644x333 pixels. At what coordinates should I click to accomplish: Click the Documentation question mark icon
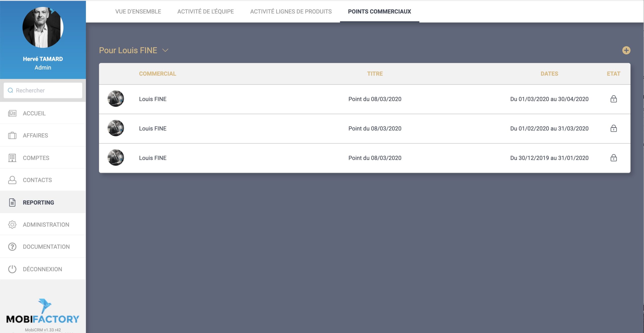coord(12,247)
